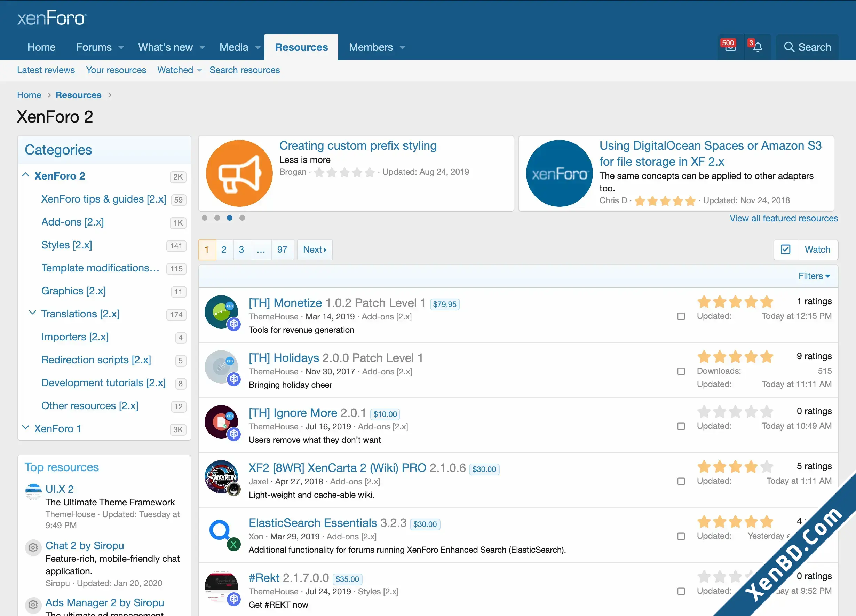Open Styles [2.x] category

pos(66,245)
